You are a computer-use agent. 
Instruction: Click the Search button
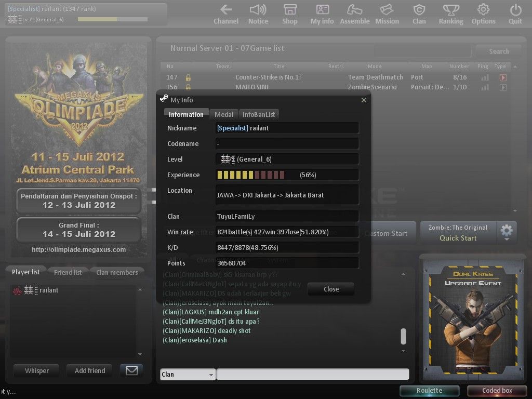tap(499, 51)
